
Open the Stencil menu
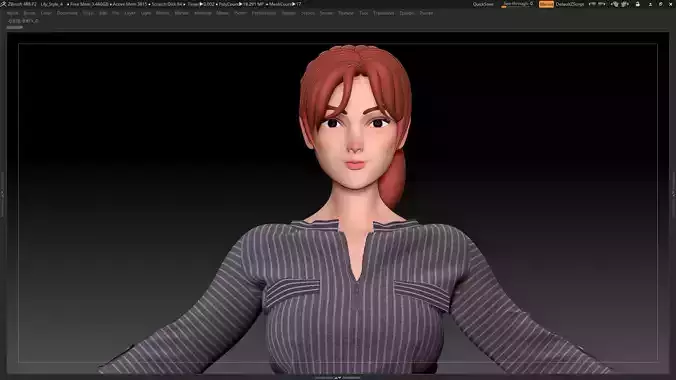click(308, 13)
